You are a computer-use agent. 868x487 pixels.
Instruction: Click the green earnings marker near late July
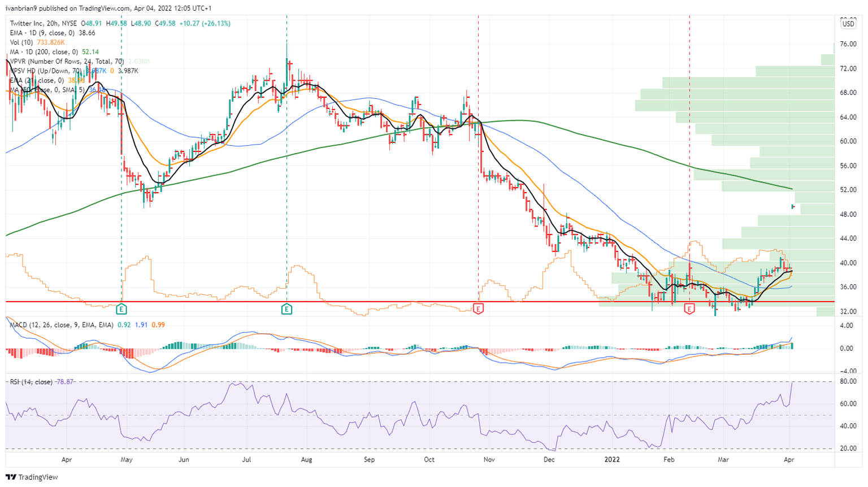click(287, 309)
